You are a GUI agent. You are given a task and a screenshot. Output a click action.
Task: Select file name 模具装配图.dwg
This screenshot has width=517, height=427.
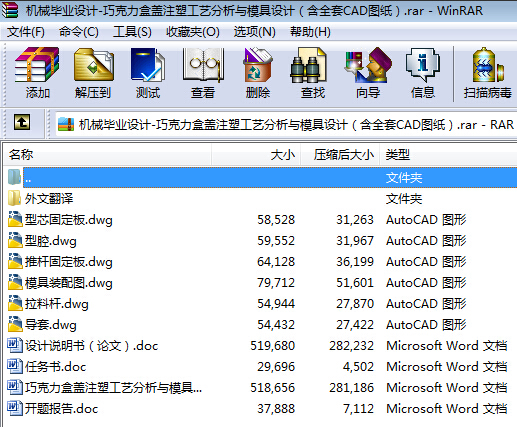tap(69, 283)
